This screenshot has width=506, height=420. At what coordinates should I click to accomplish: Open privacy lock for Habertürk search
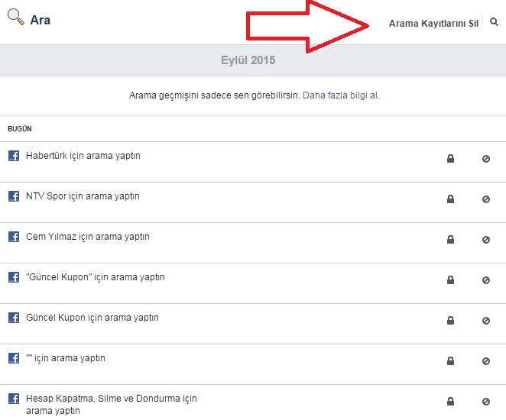click(x=450, y=159)
